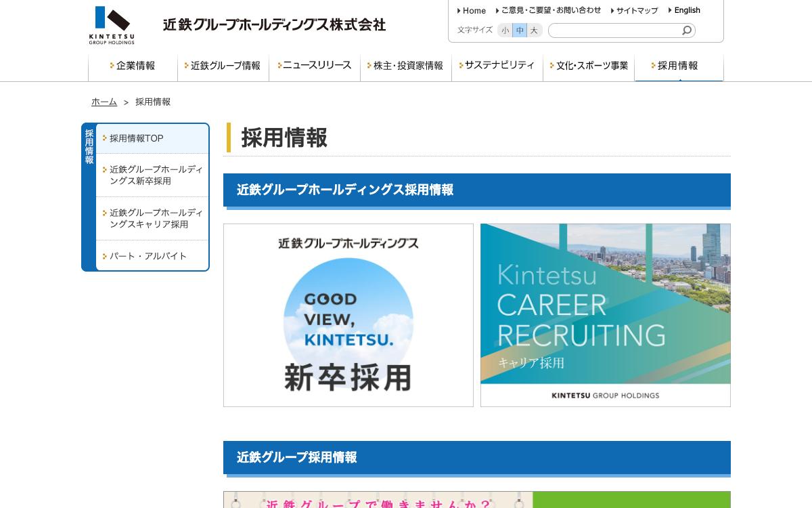Click the 近鉄グループホールディングス株式会社 title text

click(x=274, y=25)
